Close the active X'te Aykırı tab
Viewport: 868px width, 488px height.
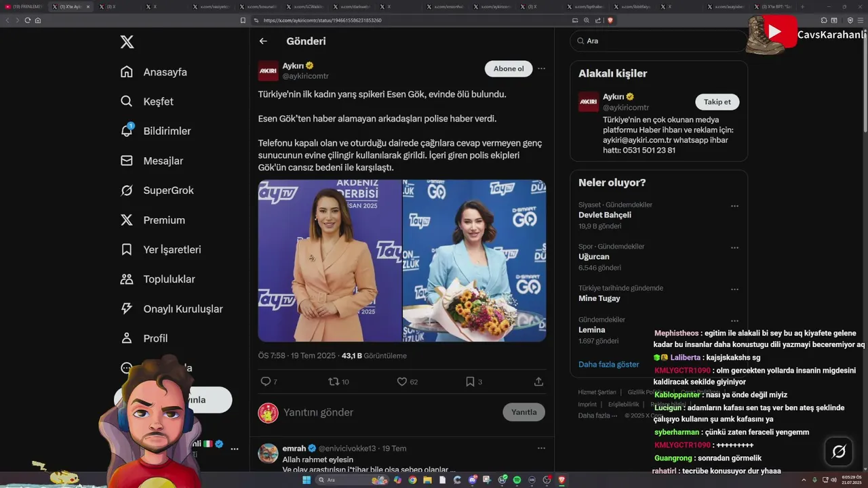pyautogui.click(x=87, y=6)
